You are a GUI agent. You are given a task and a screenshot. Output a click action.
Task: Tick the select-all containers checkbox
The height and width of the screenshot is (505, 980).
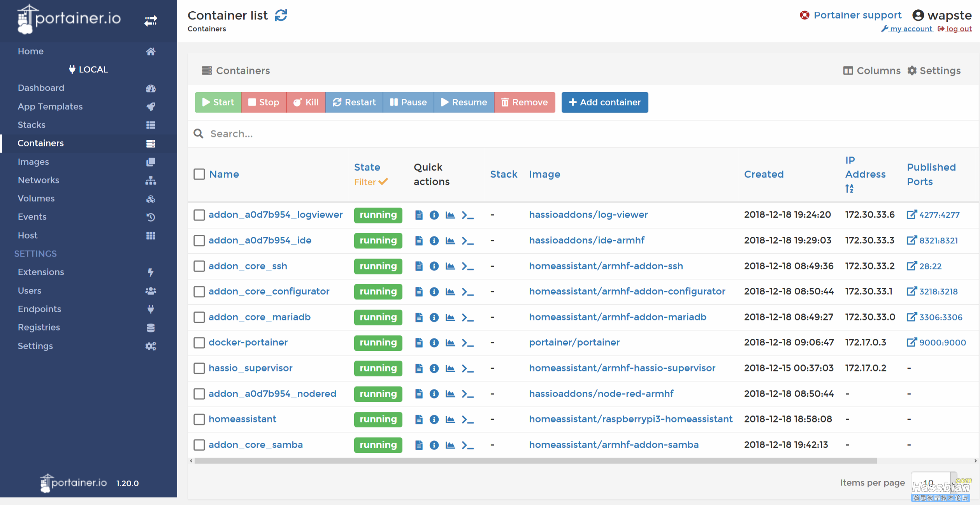click(199, 174)
